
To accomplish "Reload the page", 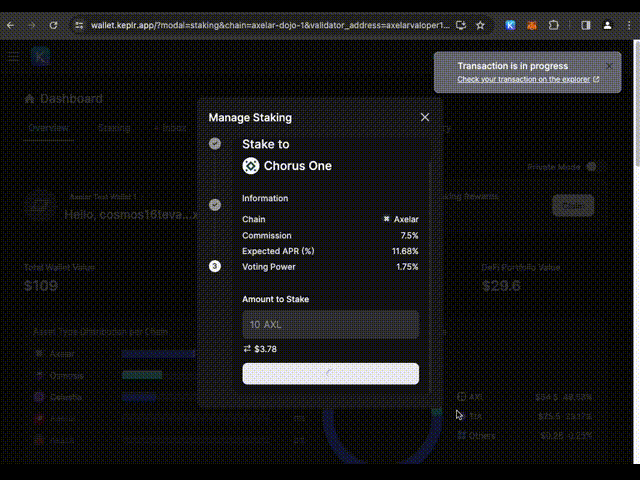I will coord(53,25).
